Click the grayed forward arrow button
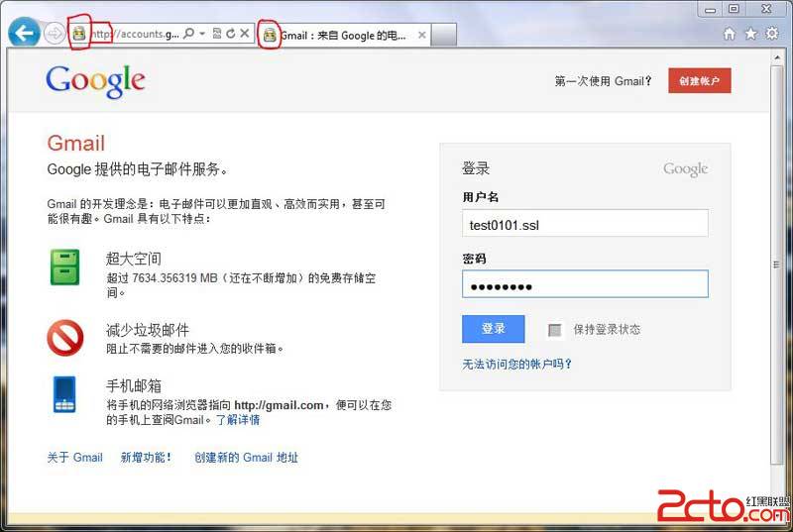 pyautogui.click(x=55, y=34)
